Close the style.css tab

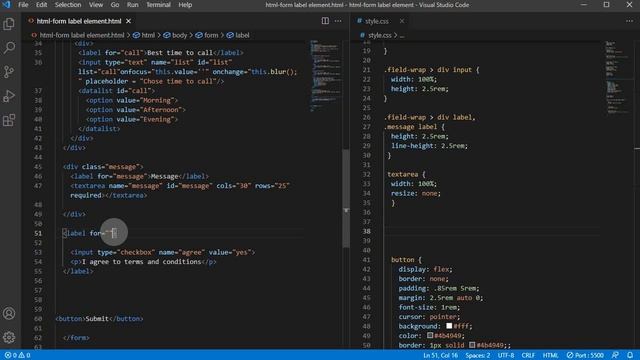point(402,21)
